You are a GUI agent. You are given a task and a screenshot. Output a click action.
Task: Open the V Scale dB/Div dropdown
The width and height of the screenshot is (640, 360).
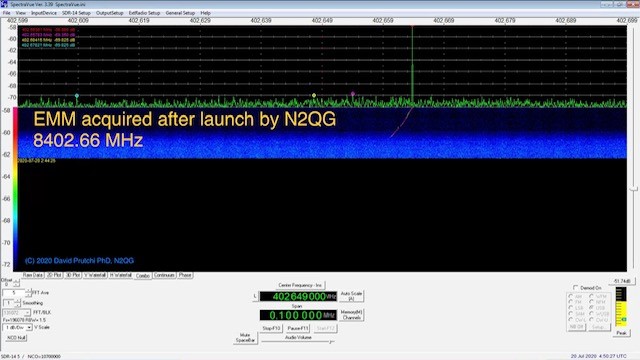(x=17, y=327)
